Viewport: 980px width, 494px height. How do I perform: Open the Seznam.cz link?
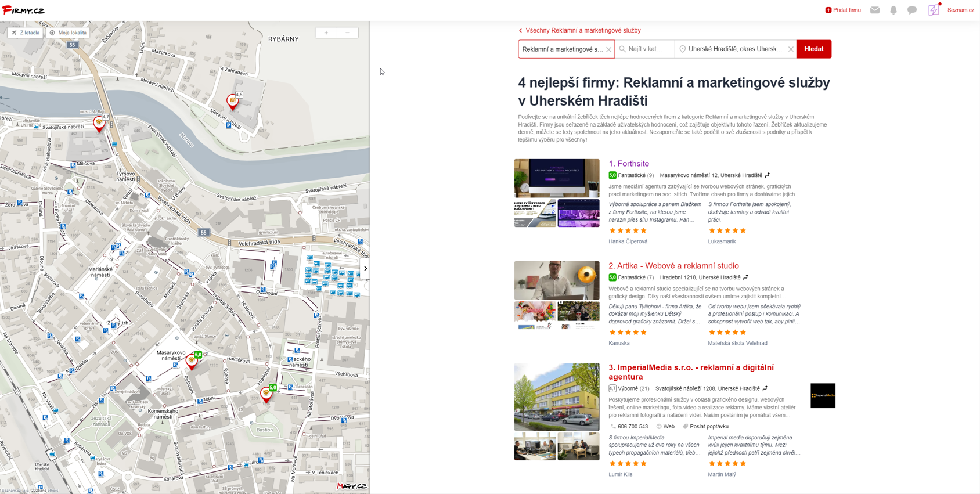[961, 10]
